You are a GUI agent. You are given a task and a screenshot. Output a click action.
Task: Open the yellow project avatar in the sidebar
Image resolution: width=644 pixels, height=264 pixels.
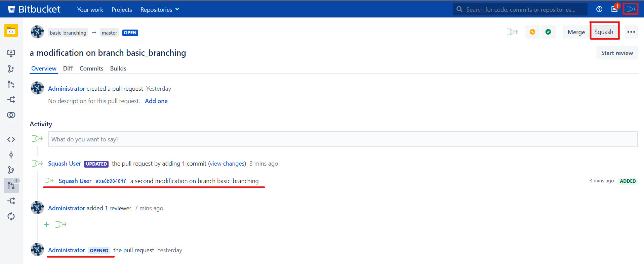11,31
